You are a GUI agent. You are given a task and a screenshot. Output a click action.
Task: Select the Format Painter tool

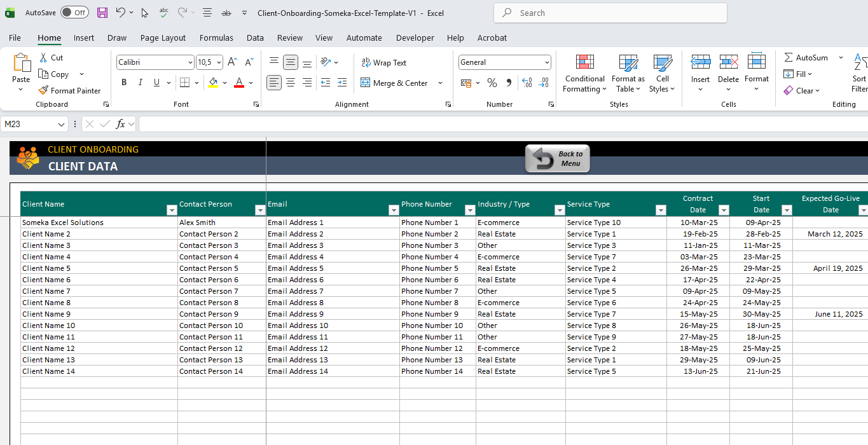[70, 90]
